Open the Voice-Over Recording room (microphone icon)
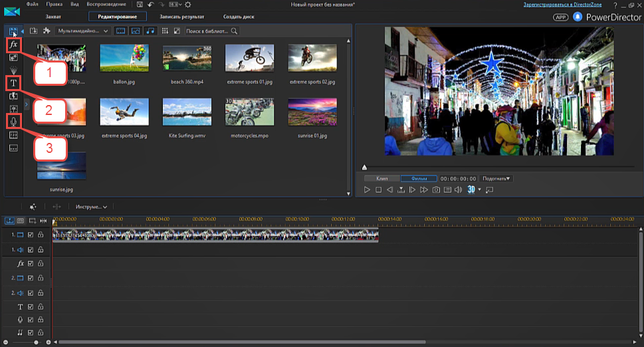644x347 pixels. click(13, 121)
